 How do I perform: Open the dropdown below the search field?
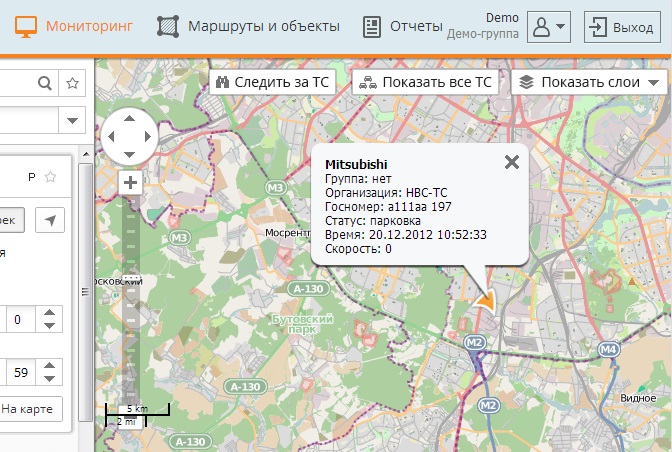[73, 121]
